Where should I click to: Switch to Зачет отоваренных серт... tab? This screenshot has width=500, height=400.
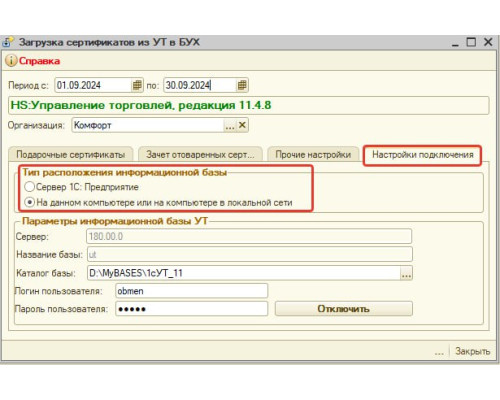coord(200,154)
